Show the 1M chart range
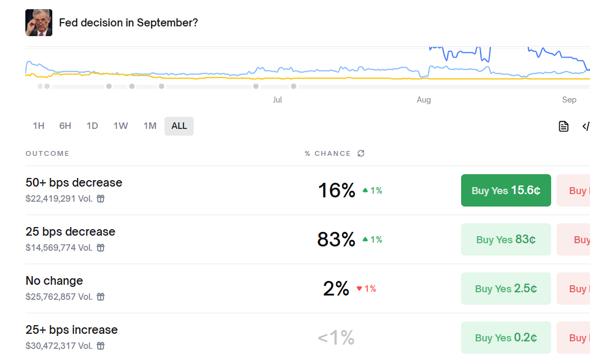 [150, 126]
